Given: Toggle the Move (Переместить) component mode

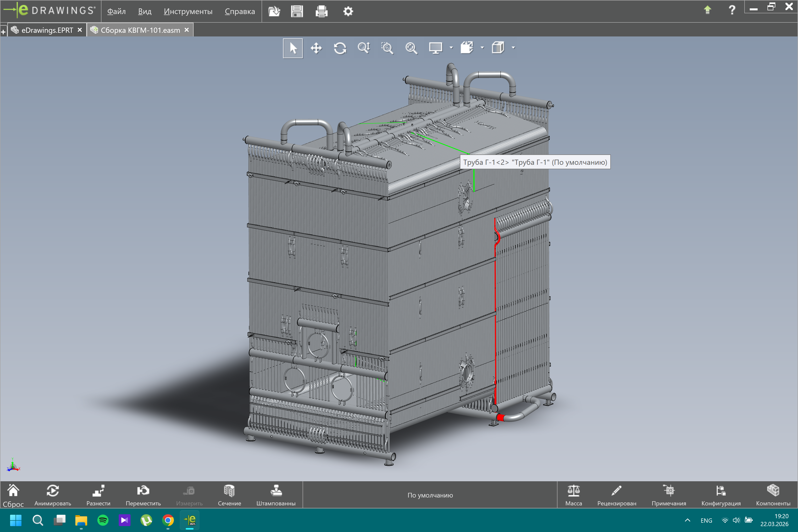Looking at the screenshot, I should [x=143, y=495].
